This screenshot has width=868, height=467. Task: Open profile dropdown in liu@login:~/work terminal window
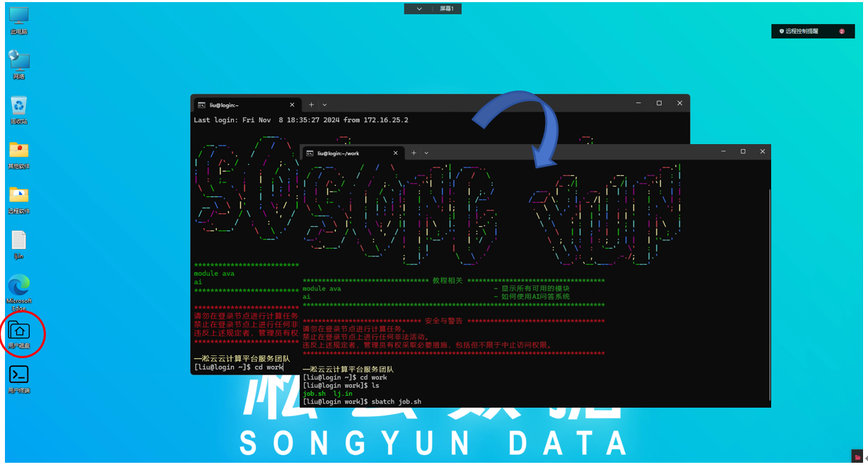coord(426,153)
